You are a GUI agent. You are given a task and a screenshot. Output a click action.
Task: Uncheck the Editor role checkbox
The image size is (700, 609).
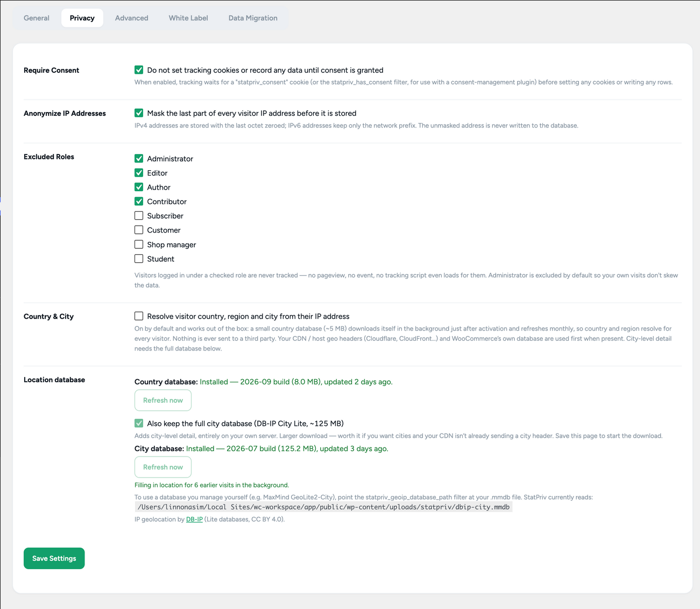pyautogui.click(x=139, y=173)
